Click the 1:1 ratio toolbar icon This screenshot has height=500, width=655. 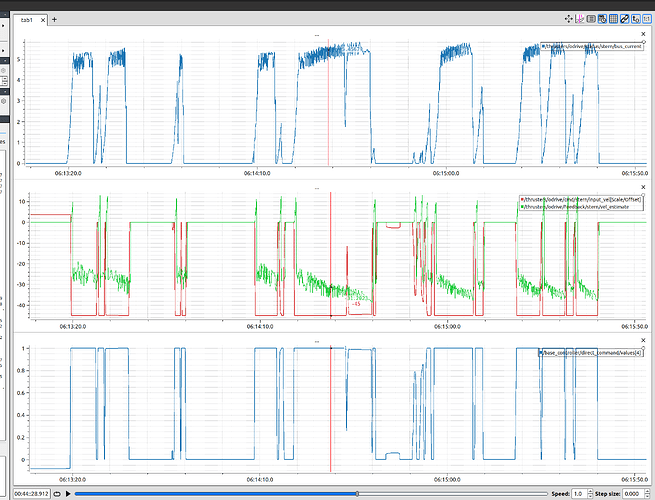click(x=647, y=19)
